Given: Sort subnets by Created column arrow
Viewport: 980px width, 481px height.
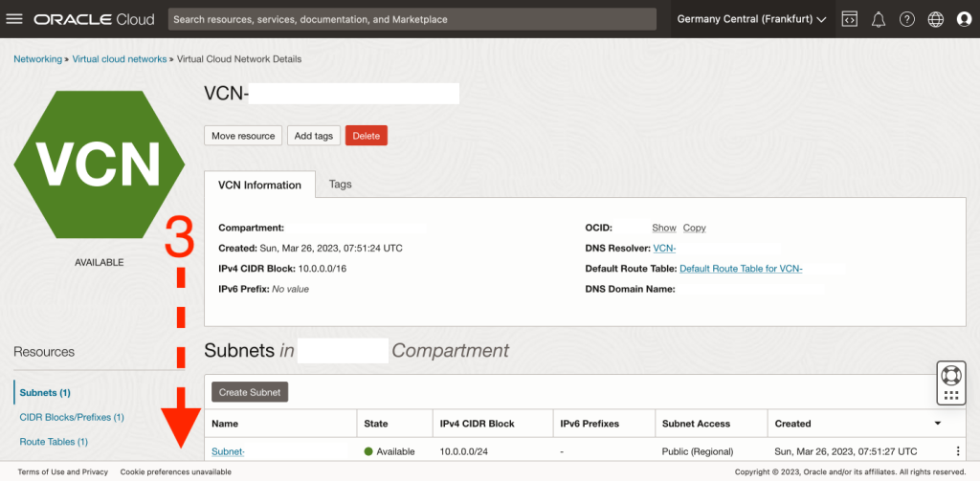Looking at the screenshot, I should pos(936,423).
